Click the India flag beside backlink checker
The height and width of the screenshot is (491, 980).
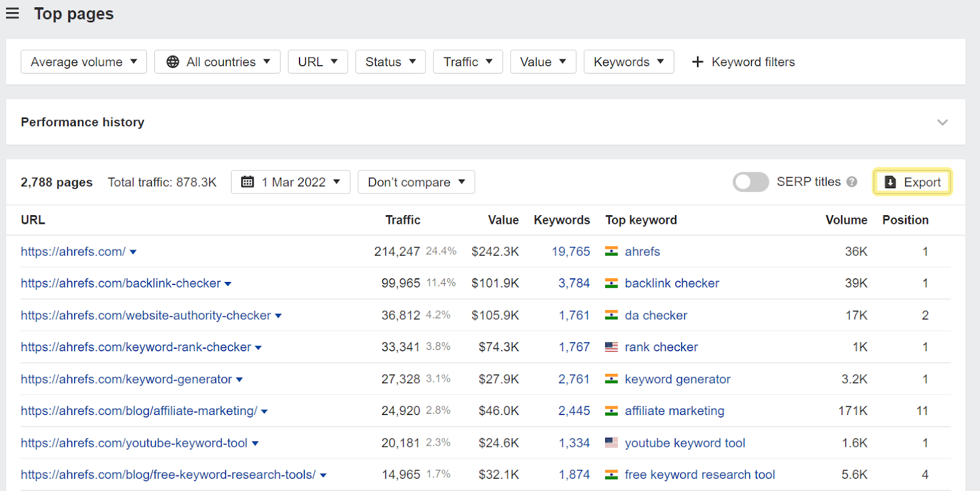tap(611, 283)
